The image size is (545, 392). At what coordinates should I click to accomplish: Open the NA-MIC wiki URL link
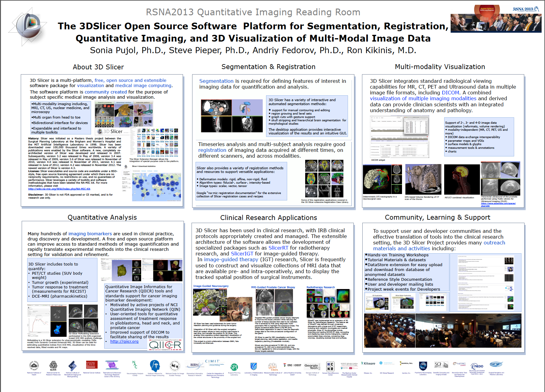click(59, 189)
